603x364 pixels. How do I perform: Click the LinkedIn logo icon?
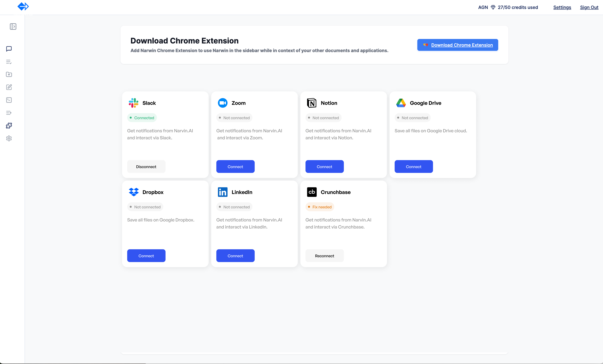click(223, 192)
